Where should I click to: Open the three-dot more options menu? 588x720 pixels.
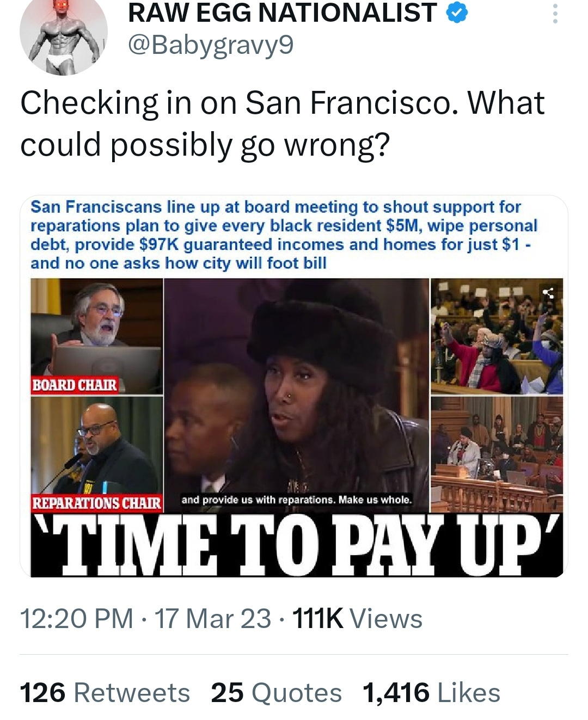point(555,14)
